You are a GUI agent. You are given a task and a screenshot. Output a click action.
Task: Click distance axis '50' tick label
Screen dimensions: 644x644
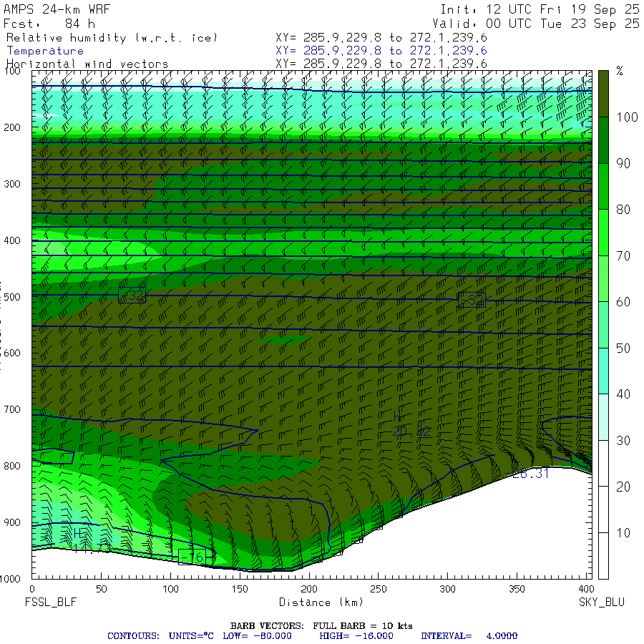(102, 590)
